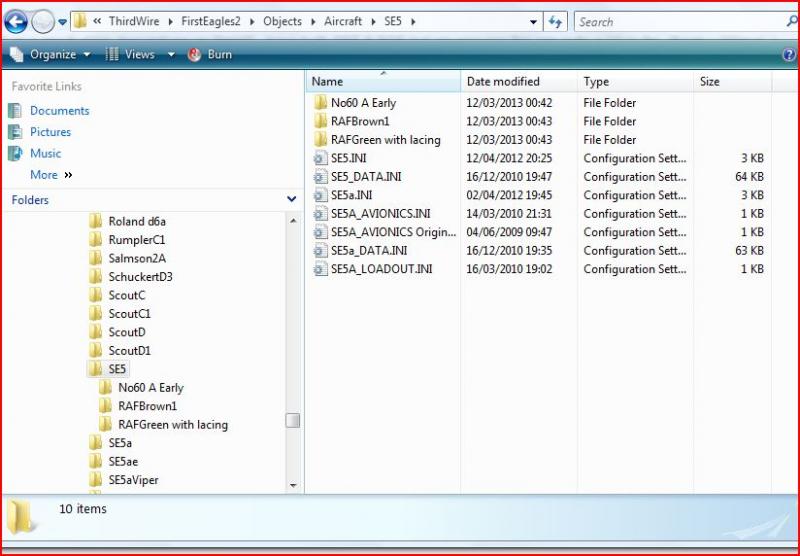Select the SE5_DATA.INI file icon
This screenshot has width=800, height=556.
320,176
